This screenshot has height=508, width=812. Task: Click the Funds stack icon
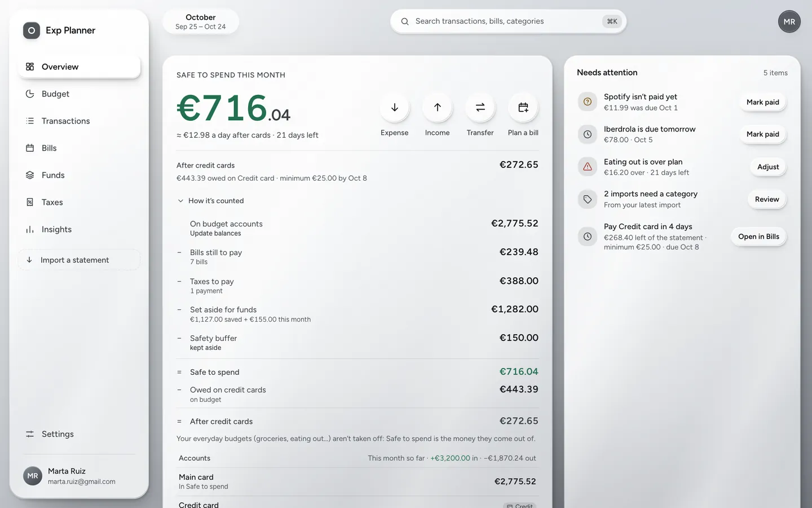pos(30,175)
